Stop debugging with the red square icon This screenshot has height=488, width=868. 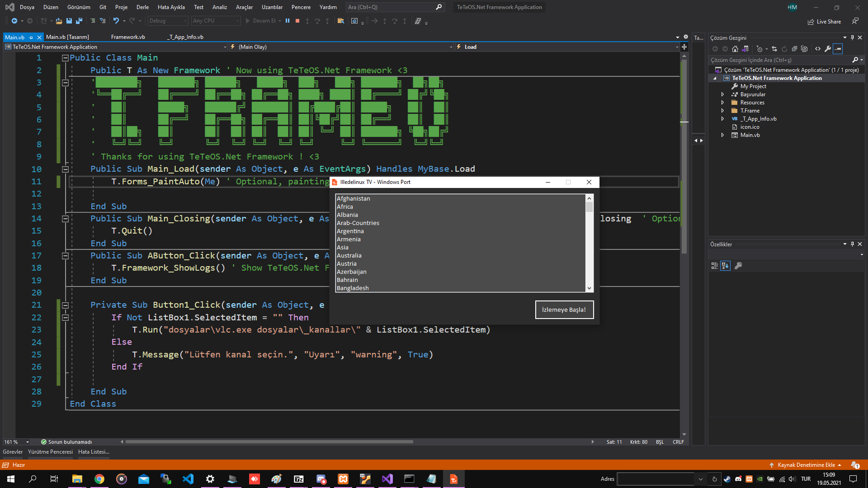tap(297, 21)
